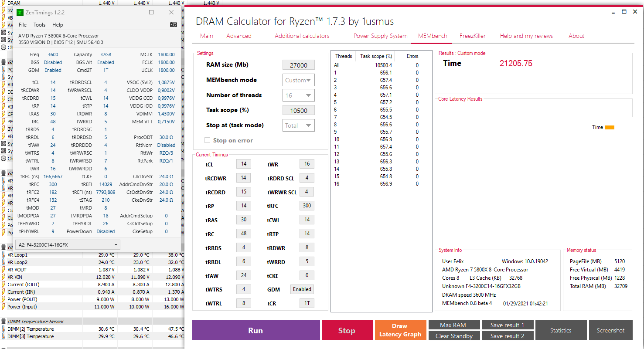Click the VR VIN sensor row
This screenshot has height=349, width=644.
pyautogui.click(x=92, y=277)
